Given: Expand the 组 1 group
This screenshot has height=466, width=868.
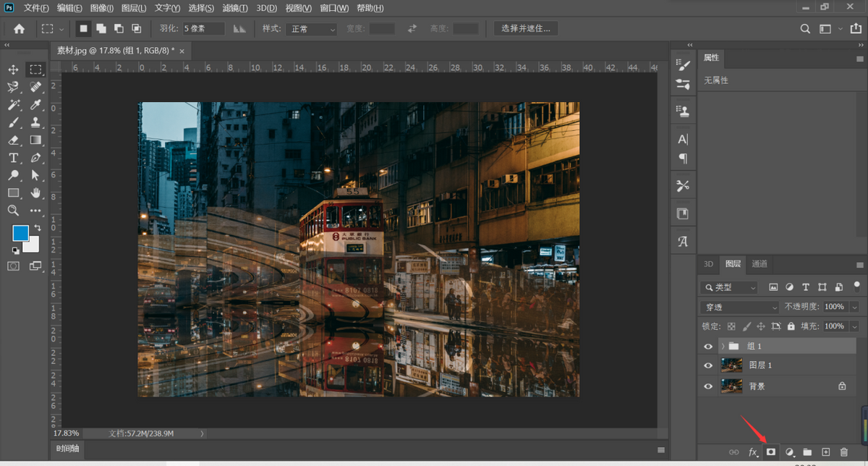Looking at the screenshot, I should (723, 346).
